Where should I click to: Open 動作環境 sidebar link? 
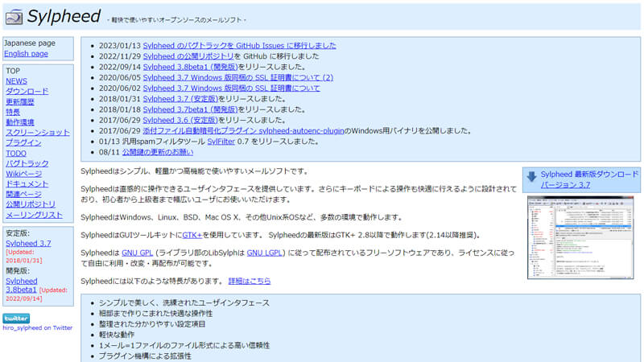19,122
